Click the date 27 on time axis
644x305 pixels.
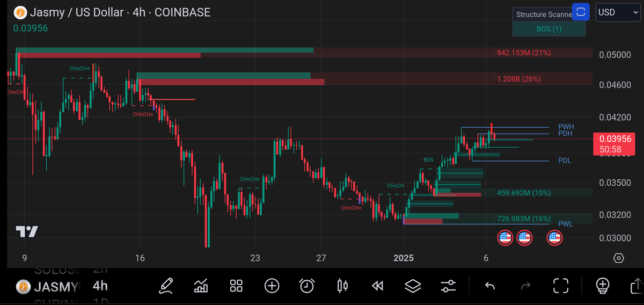pyautogui.click(x=321, y=258)
